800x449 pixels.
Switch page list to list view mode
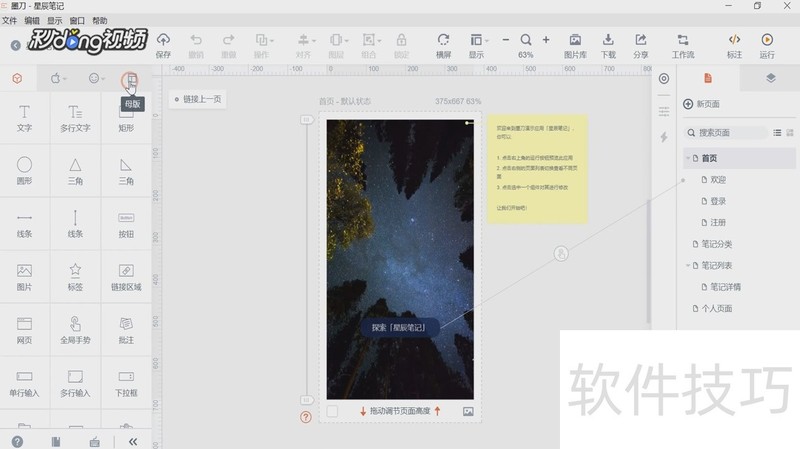click(x=777, y=132)
